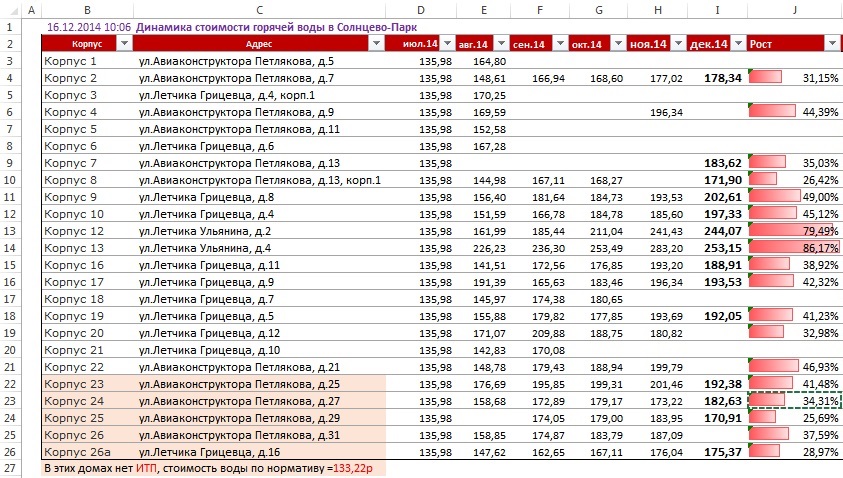Open the Рост column filter dropdown

[x=832, y=44]
